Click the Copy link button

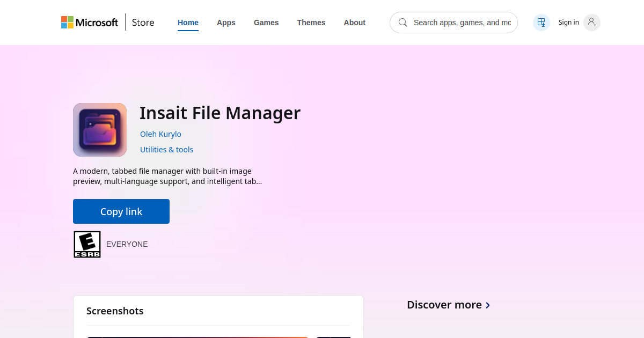pyautogui.click(x=121, y=211)
